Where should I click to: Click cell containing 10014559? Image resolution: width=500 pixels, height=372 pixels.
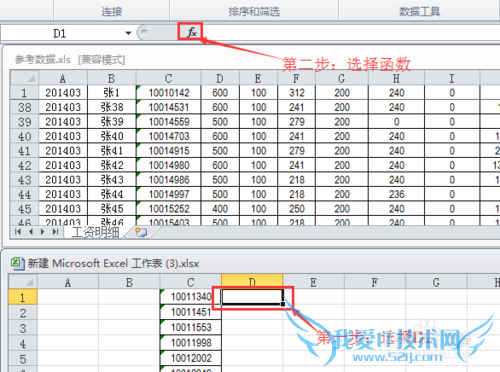click(168, 122)
